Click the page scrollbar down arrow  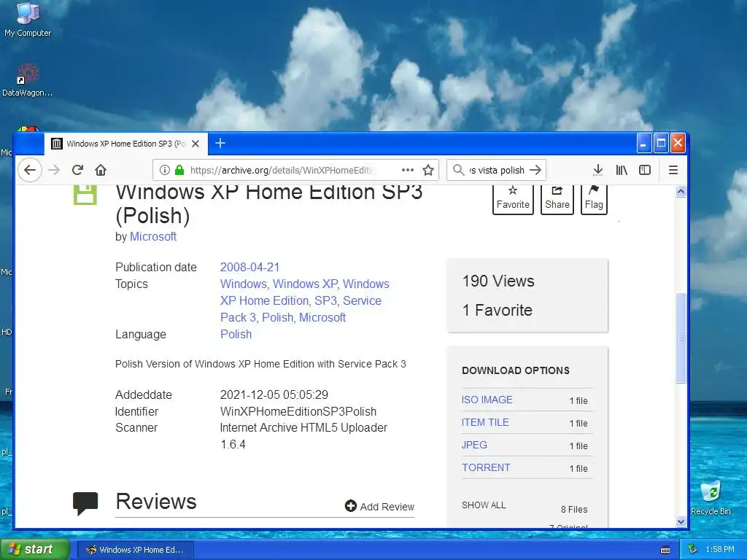pyautogui.click(x=681, y=522)
